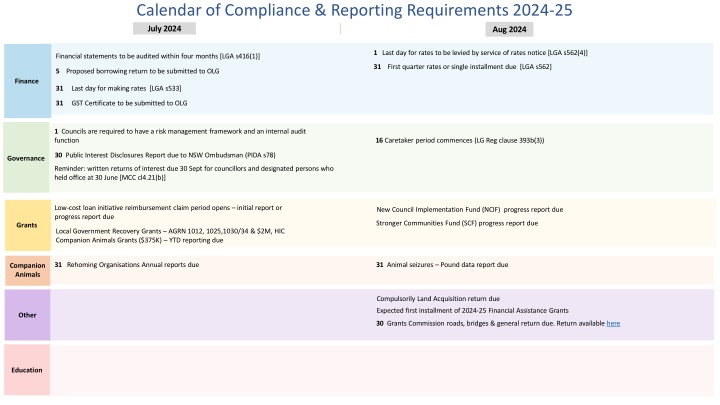The width and height of the screenshot is (720, 405).
Task: Click the Companion Animals category label
Action: (28, 270)
